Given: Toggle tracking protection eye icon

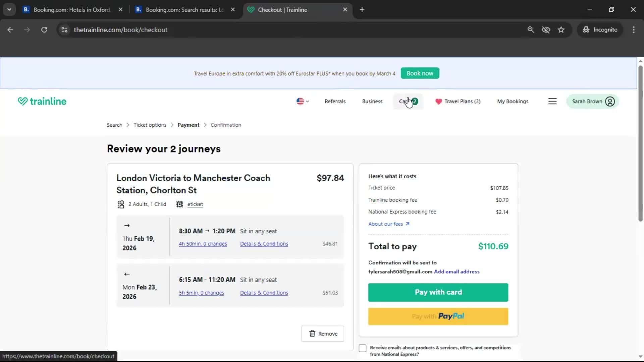Looking at the screenshot, I should [546, 30].
